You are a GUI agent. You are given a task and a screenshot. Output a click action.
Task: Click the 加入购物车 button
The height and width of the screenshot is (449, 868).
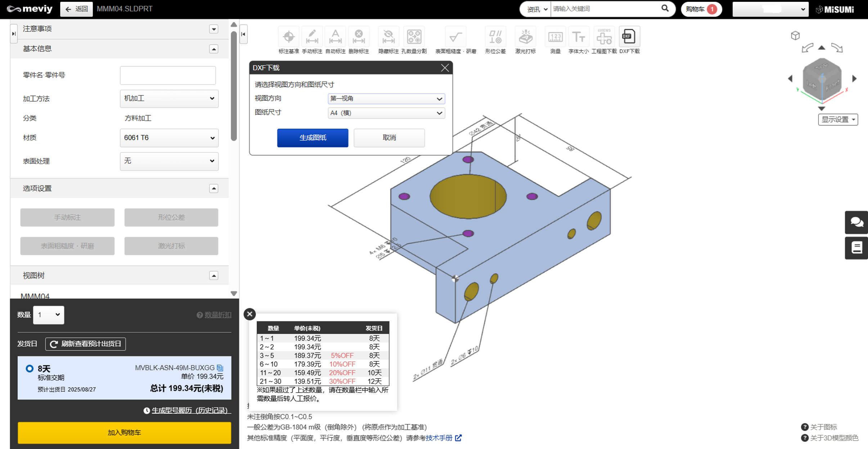pos(124,432)
